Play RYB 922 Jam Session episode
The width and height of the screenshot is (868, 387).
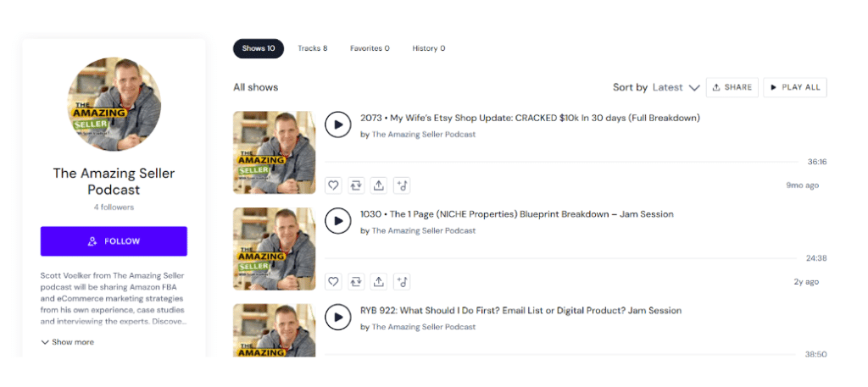(x=338, y=318)
